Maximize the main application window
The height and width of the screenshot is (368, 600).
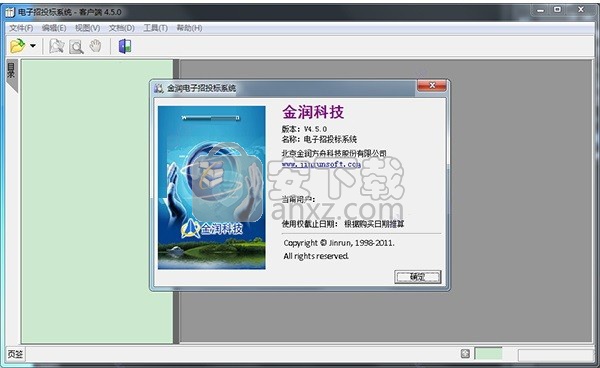coord(558,10)
